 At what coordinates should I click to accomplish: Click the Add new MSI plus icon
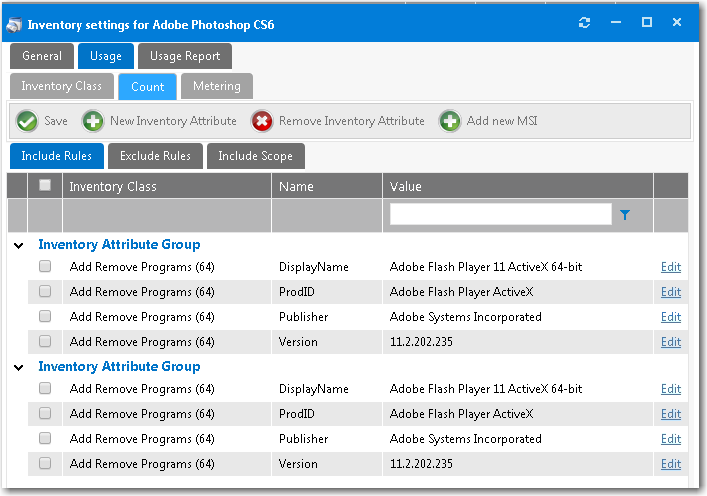(450, 121)
